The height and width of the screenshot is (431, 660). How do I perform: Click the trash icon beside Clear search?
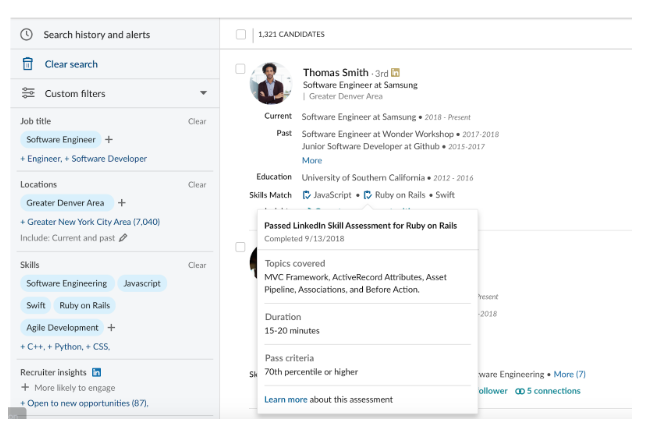point(27,64)
